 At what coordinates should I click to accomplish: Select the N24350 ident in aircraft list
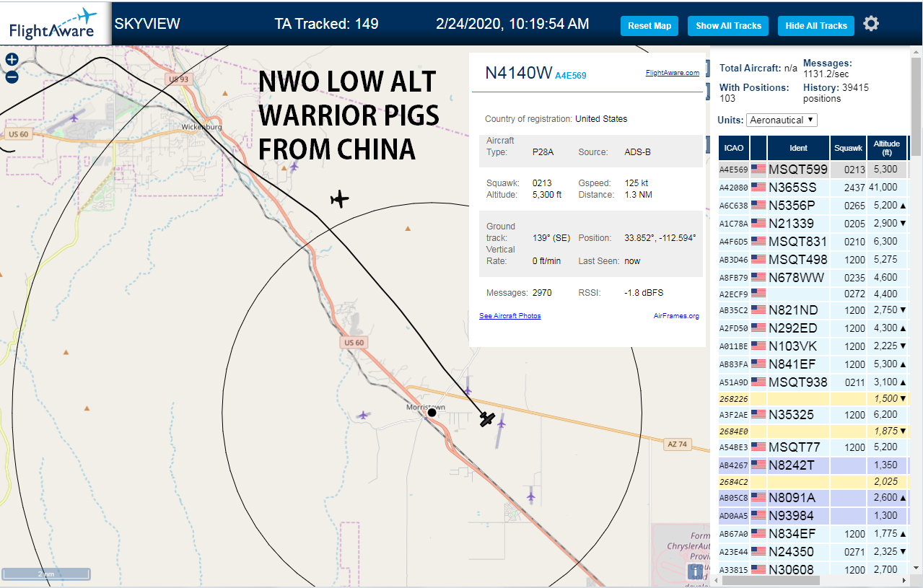pos(791,552)
